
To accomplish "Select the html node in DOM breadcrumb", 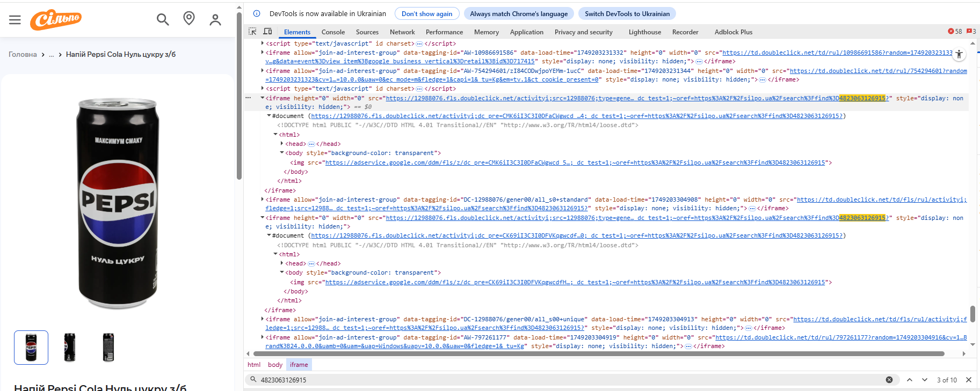I will [254, 365].
